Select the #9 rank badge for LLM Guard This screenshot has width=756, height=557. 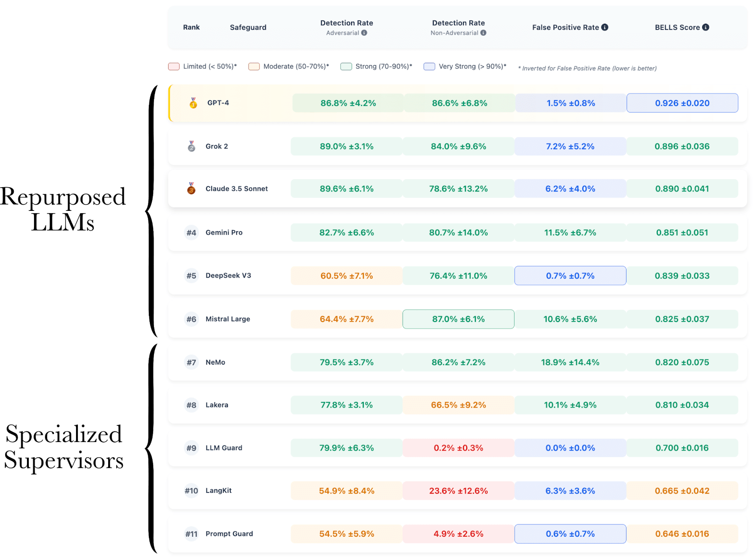[191, 448]
